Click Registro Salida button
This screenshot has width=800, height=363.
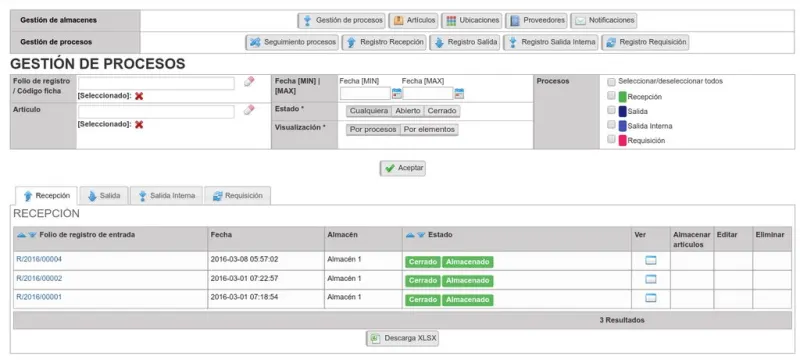pyautogui.click(x=465, y=42)
